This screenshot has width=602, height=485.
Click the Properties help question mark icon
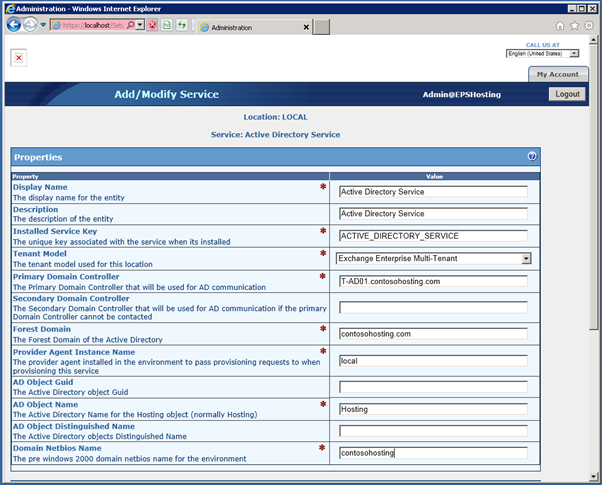click(532, 157)
